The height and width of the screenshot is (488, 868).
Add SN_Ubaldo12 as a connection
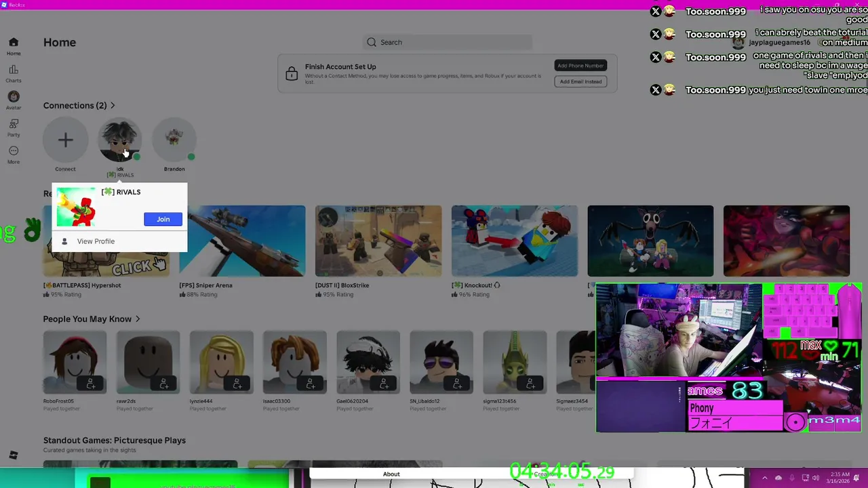click(x=456, y=384)
